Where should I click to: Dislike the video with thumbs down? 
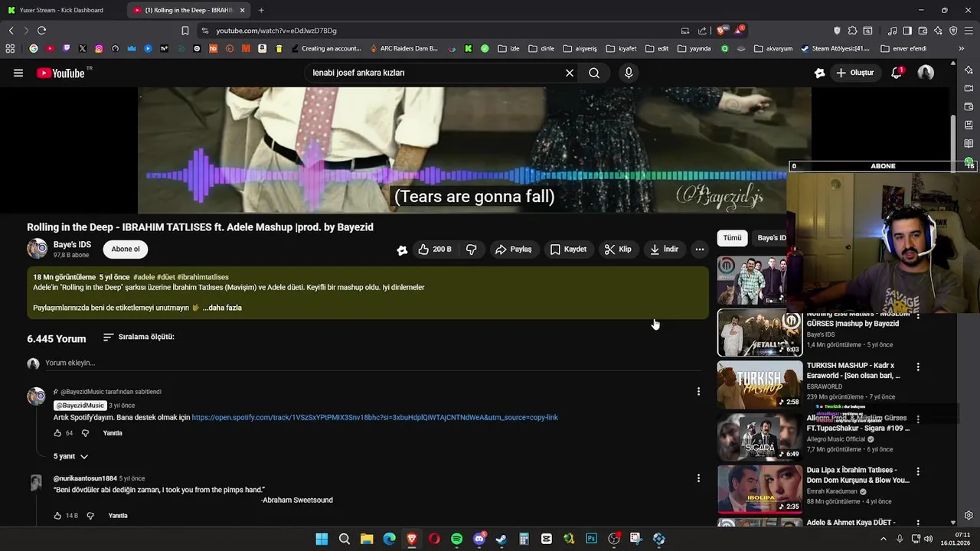click(472, 249)
